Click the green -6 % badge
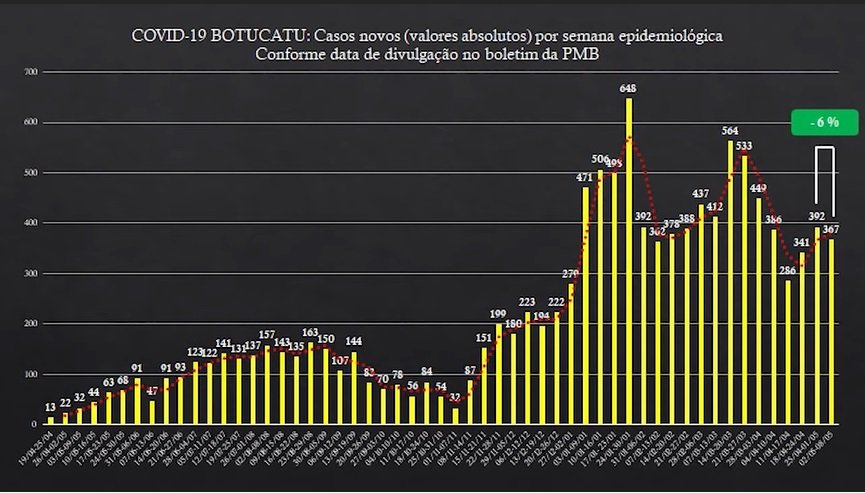 825,122
